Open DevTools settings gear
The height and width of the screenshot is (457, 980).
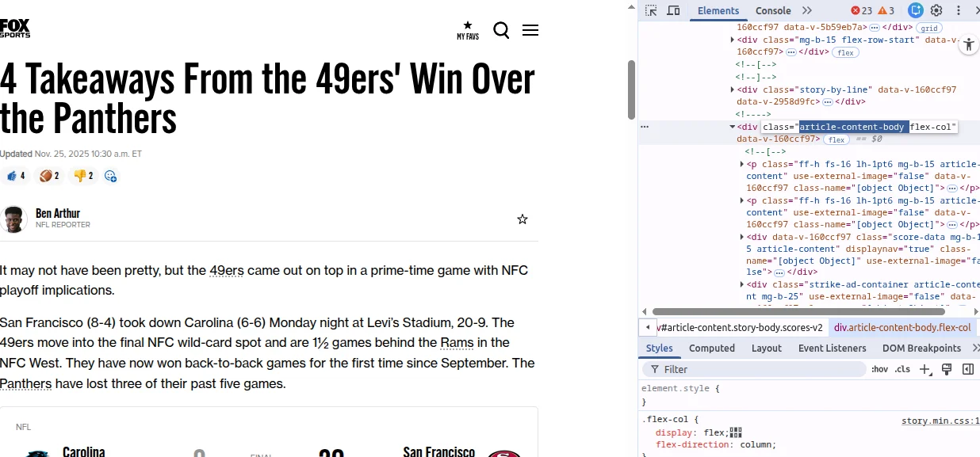tap(936, 10)
